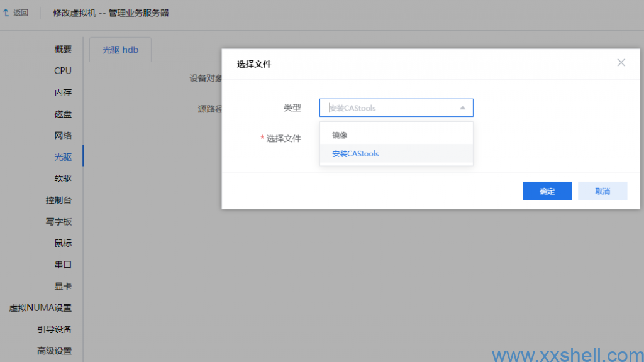644x362 pixels.
Task: Click the back arrow return icon
Action: click(x=6, y=13)
